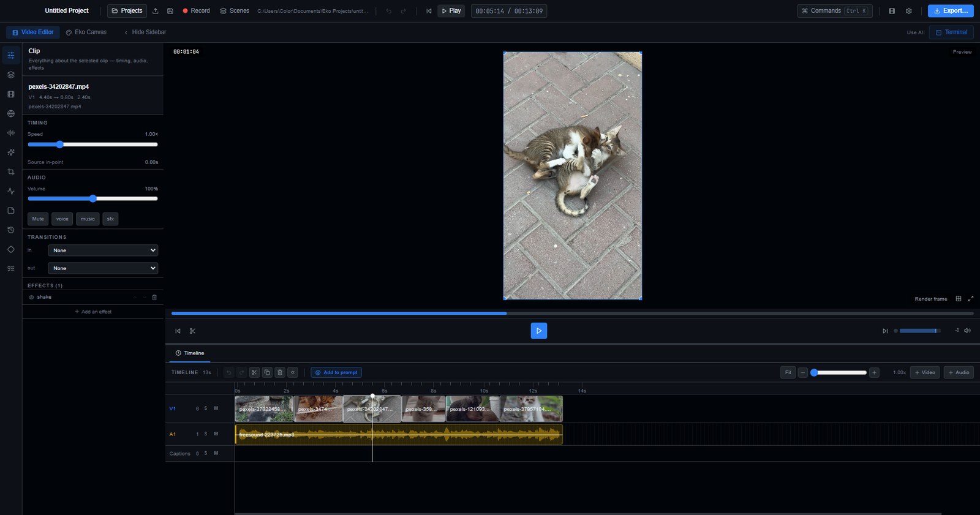The image size is (980, 515).
Task: Click the Record button
Action: [196, 11]
